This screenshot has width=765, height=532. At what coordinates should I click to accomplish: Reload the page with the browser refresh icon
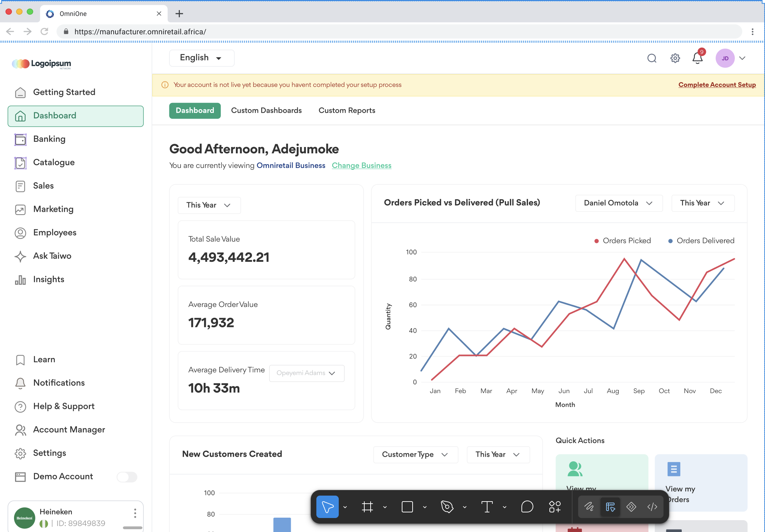[x=44, y=31]
